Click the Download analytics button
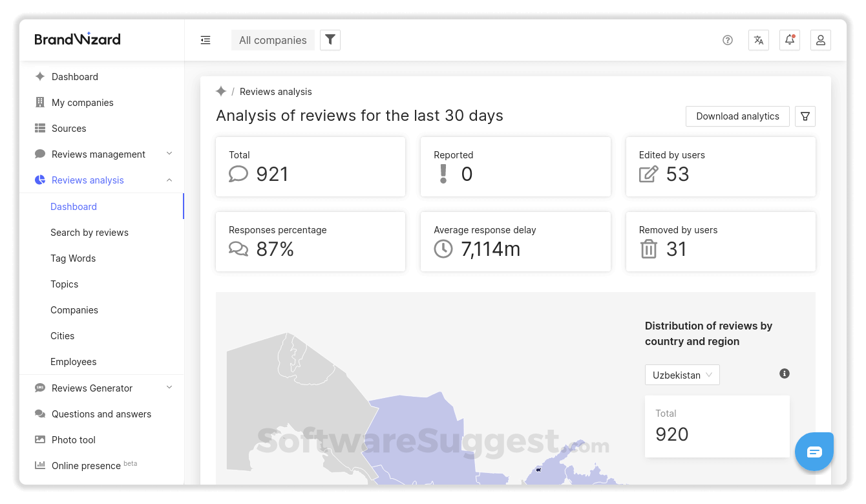 tap(737, 116)
